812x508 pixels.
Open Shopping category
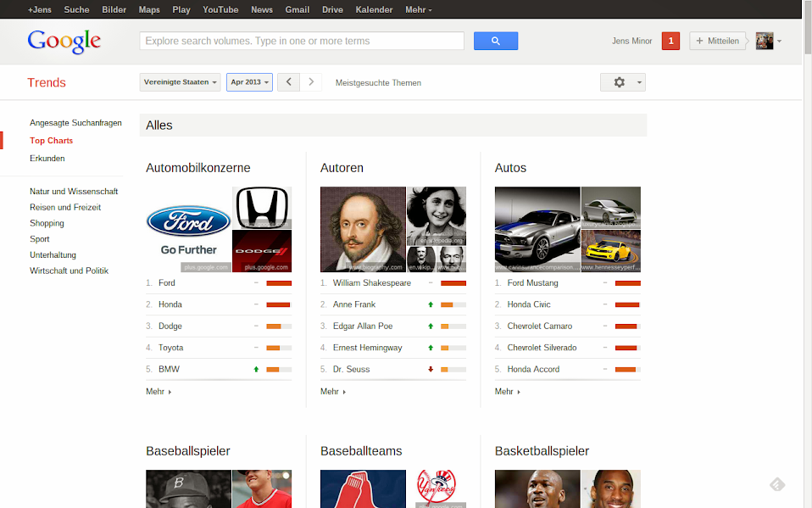47,223
